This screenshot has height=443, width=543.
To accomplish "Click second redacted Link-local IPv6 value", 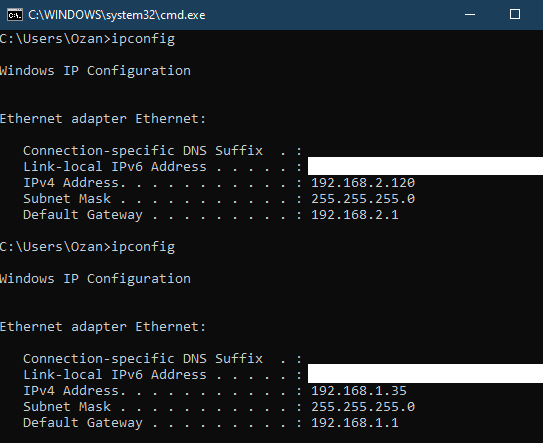I will (x=425, y=373).
